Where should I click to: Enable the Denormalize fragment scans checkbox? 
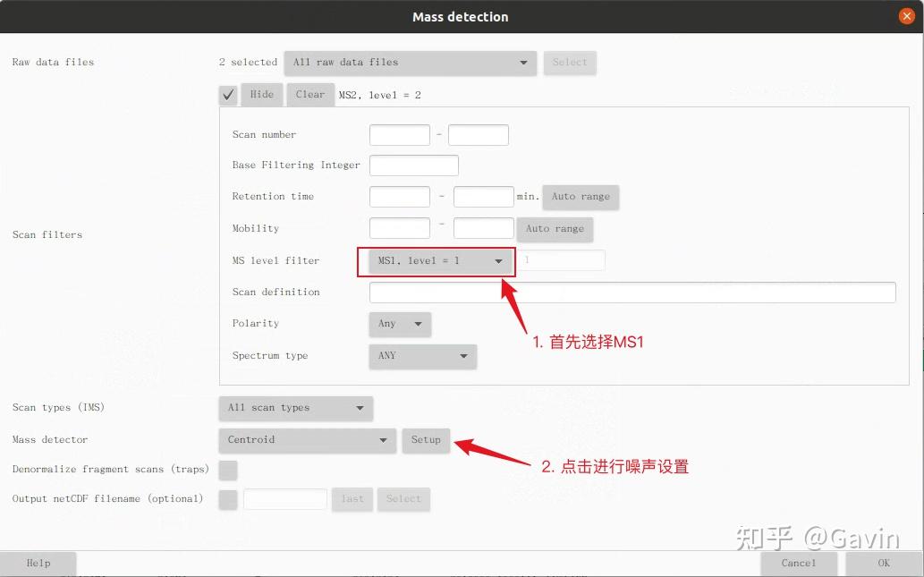(x=227, y=470)
